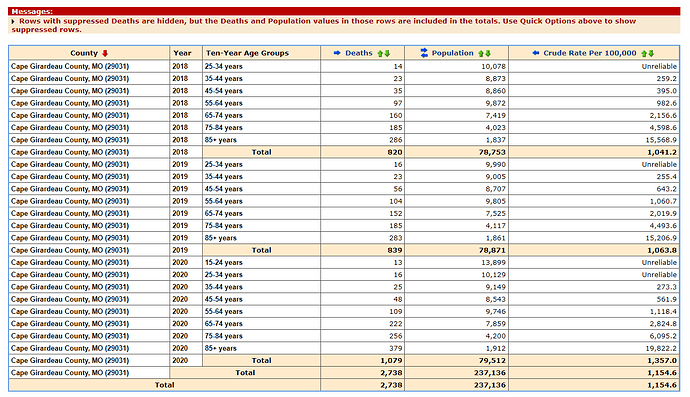This screenshot has height=397, width=690.
Task: Select the 2018 Total deaths cell 820
Action: [x=363, y=152]
